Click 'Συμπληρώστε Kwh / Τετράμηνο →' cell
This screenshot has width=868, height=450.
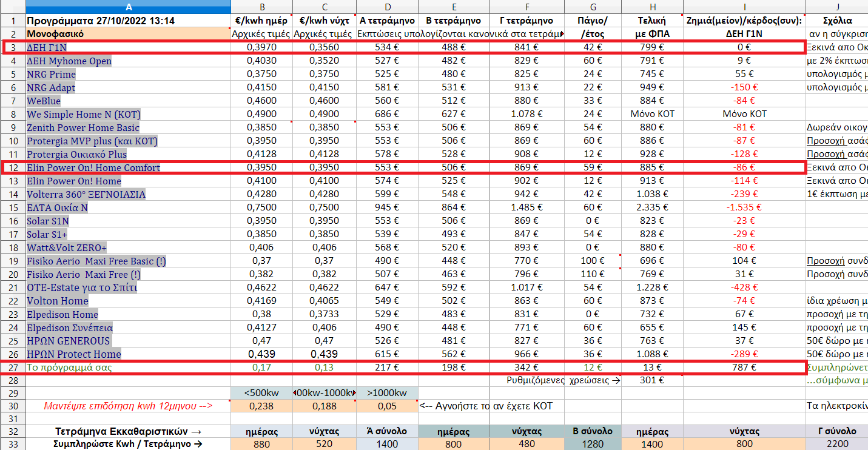pyautogui.click(x=128, y=444)
